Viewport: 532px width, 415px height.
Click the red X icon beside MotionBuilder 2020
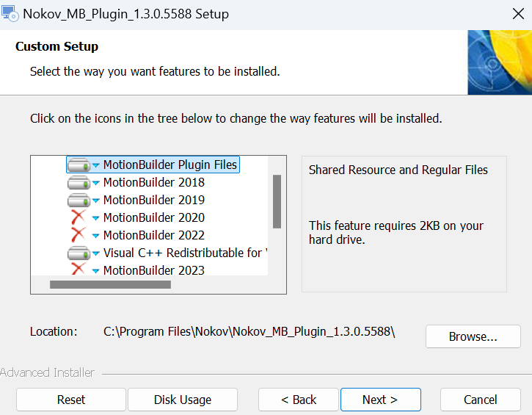pyautogui.click(x=79, y=217)
